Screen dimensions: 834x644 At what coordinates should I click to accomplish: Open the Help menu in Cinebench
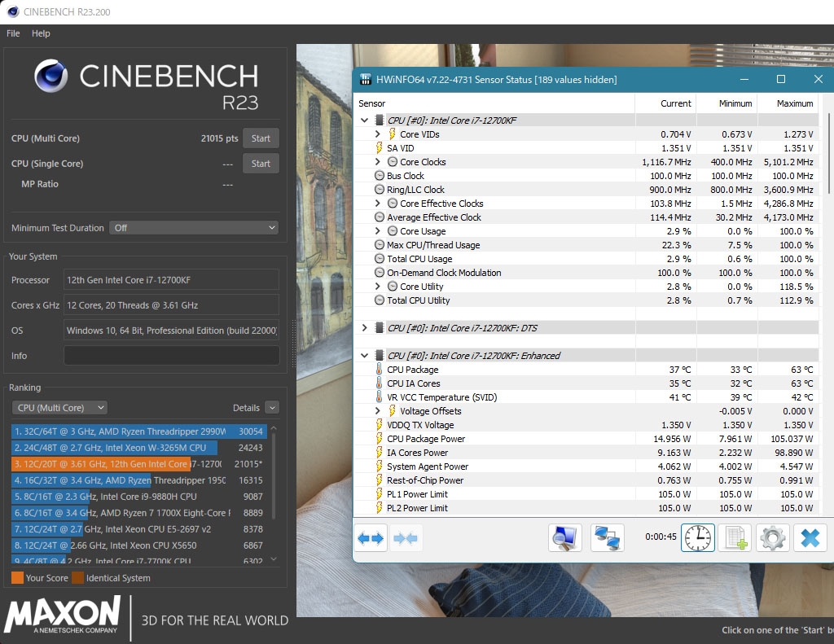tap(41, 33)
